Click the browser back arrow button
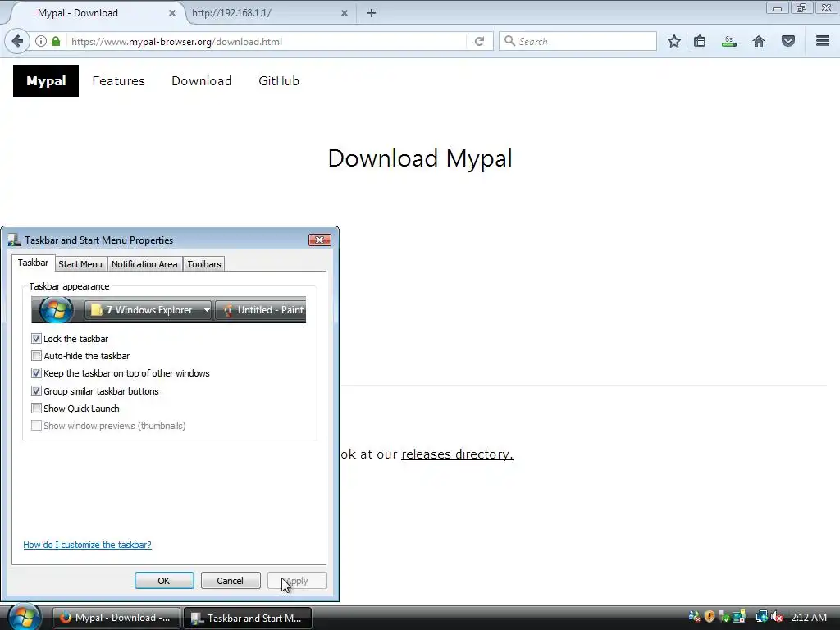This screenshot has width=840, height=630. pyautogui.click(x=17, y=41)
